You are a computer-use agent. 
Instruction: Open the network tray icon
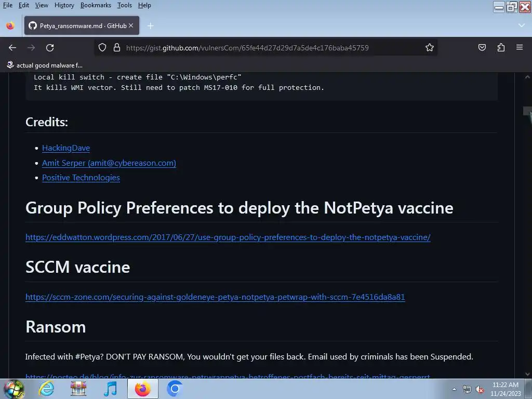coord(467,389)
